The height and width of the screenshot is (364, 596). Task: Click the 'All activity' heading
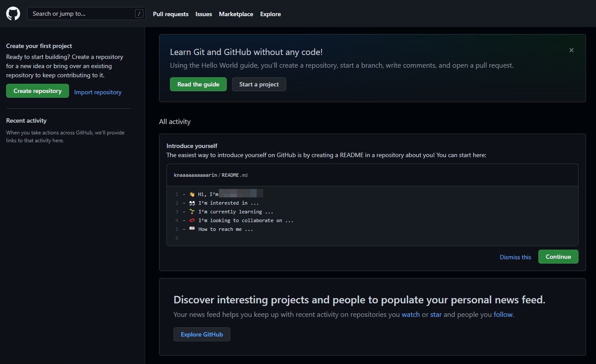click(x=175, y=121)
